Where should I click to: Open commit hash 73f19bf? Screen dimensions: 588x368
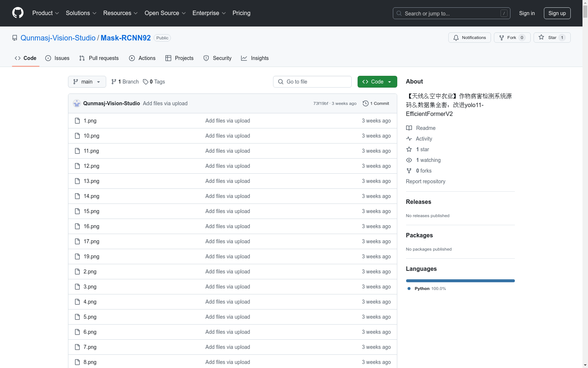point(320,103)
